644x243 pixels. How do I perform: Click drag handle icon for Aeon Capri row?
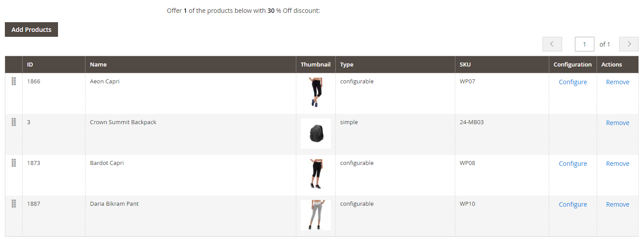14,81
